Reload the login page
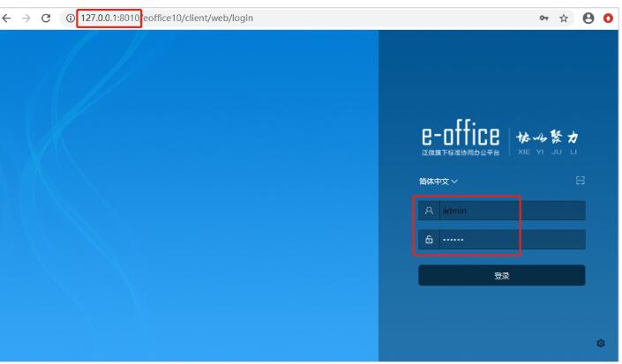 point(46,19)
